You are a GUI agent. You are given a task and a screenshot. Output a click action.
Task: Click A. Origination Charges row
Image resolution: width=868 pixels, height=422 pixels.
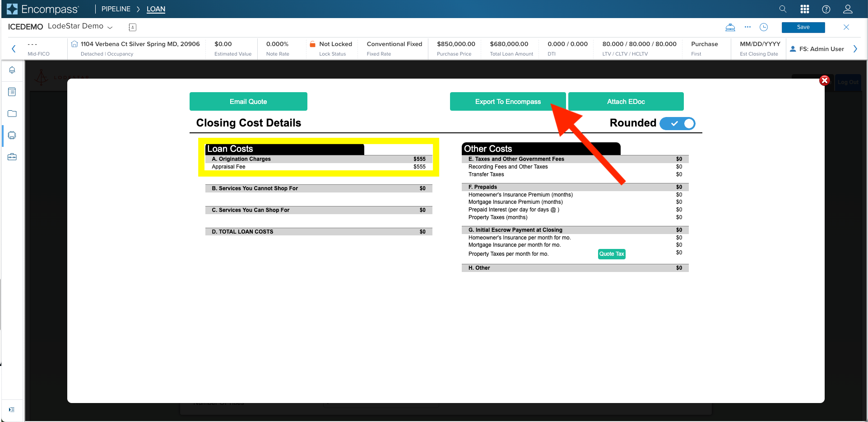319,159
